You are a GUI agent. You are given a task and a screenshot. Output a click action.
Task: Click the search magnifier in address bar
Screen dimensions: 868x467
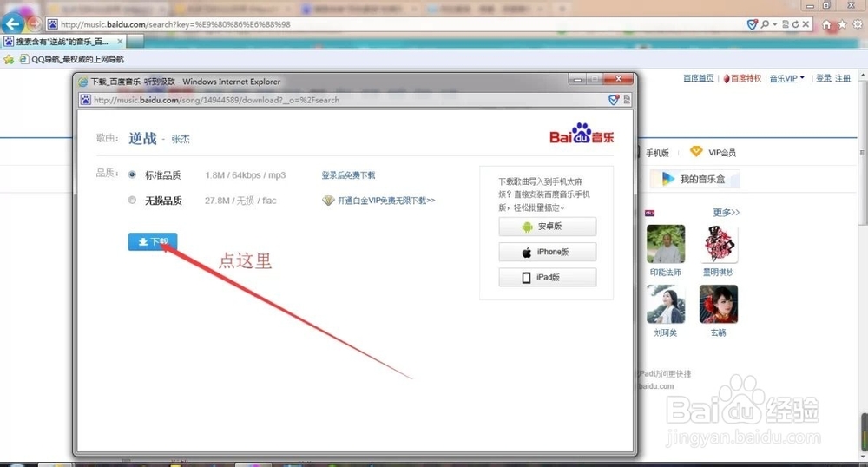[x=765, y=24]
